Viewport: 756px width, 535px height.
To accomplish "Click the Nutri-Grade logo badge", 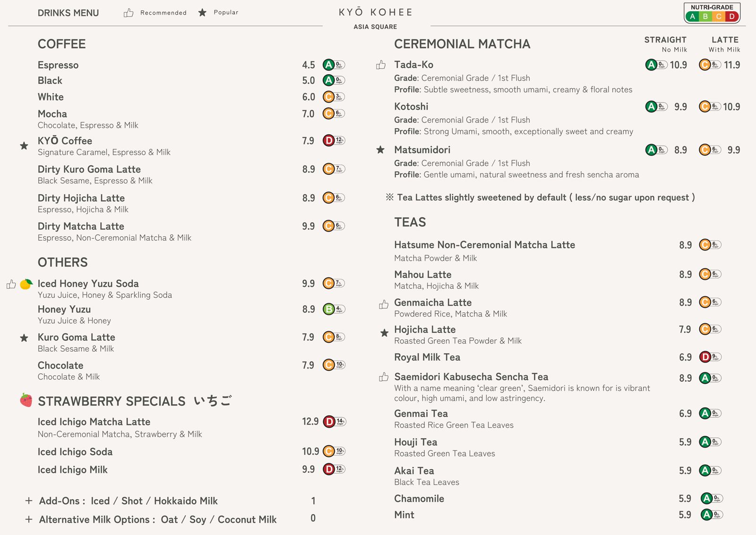I will point(712,13).
